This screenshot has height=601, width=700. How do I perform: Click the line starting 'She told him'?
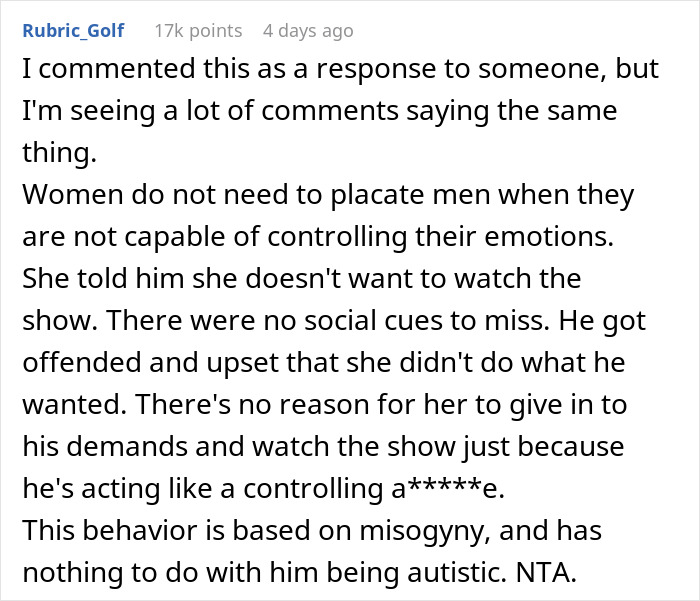tap(301, 277)
